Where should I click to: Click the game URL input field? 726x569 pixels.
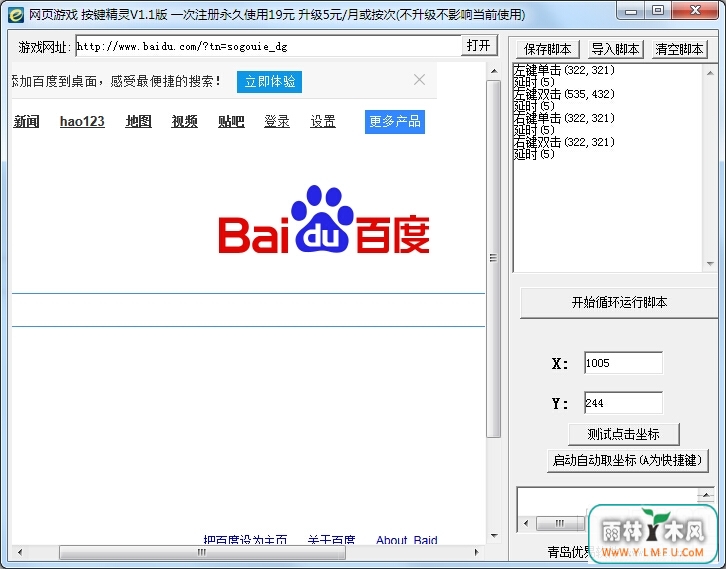pyautogui.click(x=268, y=46)
